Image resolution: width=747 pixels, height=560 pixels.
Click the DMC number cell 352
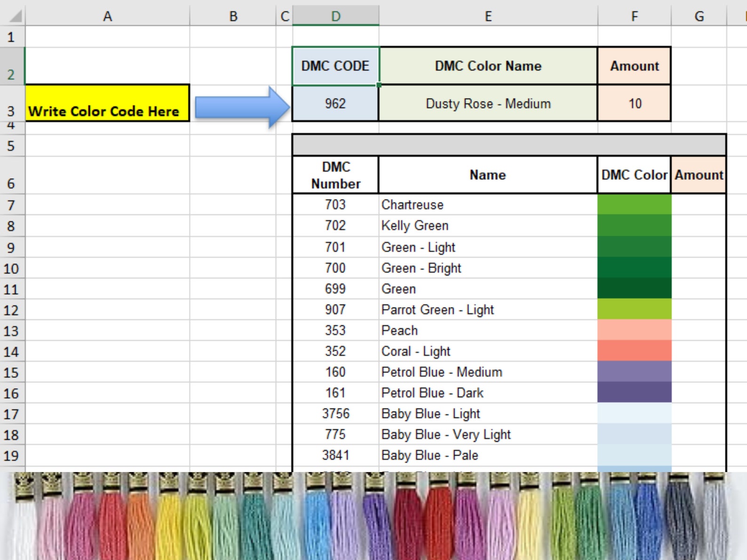335,351
